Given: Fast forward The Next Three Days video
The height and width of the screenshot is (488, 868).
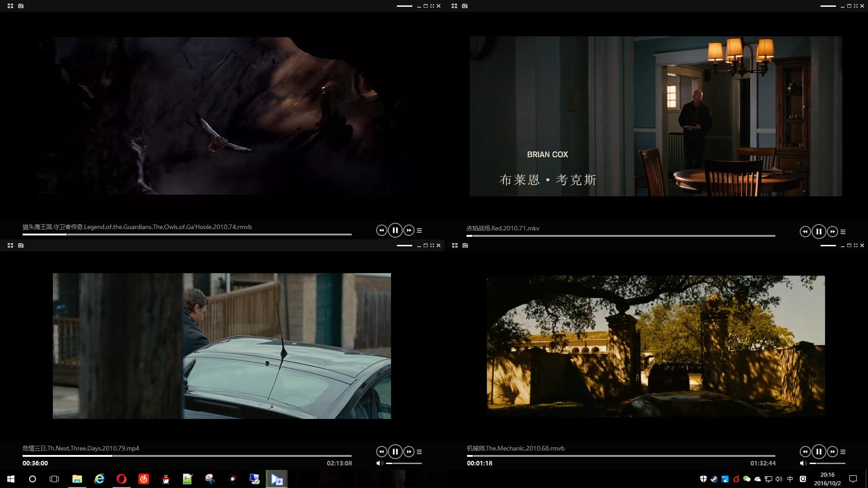Looking at the screenshot, I should [x=409, y=452].
